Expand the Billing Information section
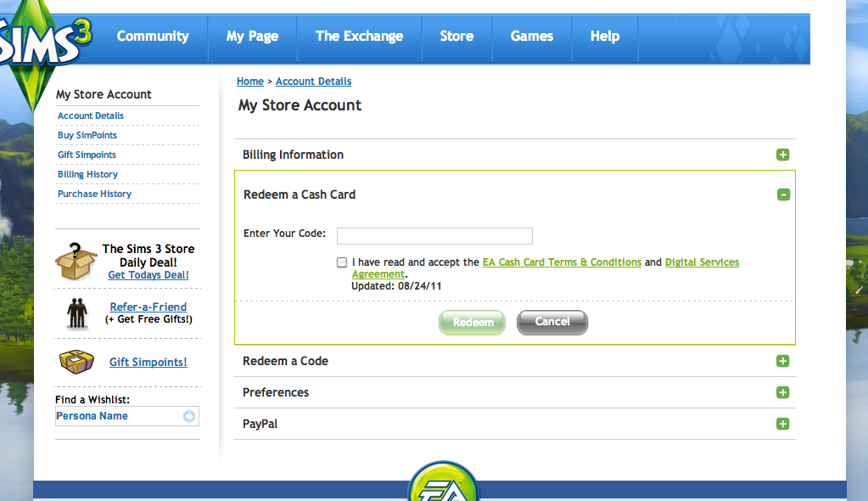 pyautogui.click(x=783, y=155)
